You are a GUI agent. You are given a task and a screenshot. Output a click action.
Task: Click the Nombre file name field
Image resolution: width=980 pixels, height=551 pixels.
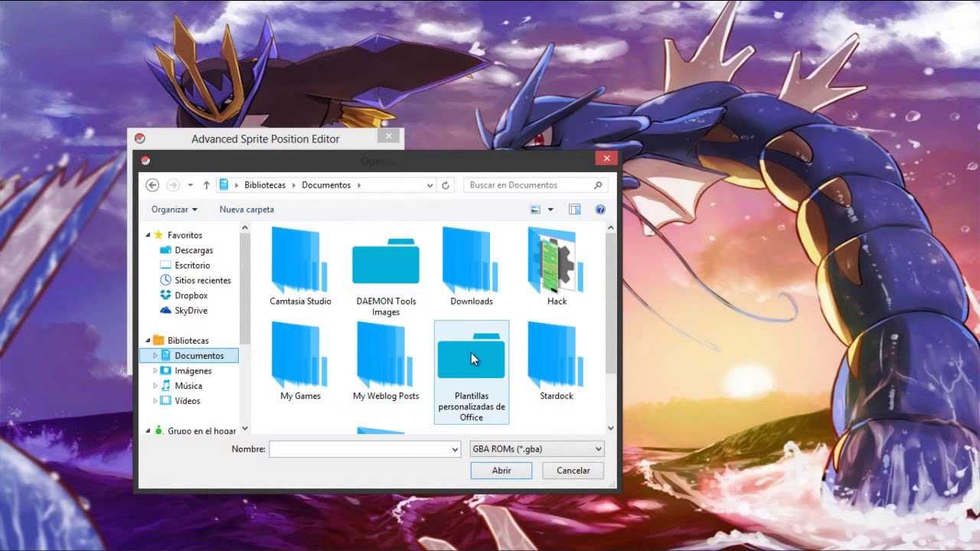point(360,450)
